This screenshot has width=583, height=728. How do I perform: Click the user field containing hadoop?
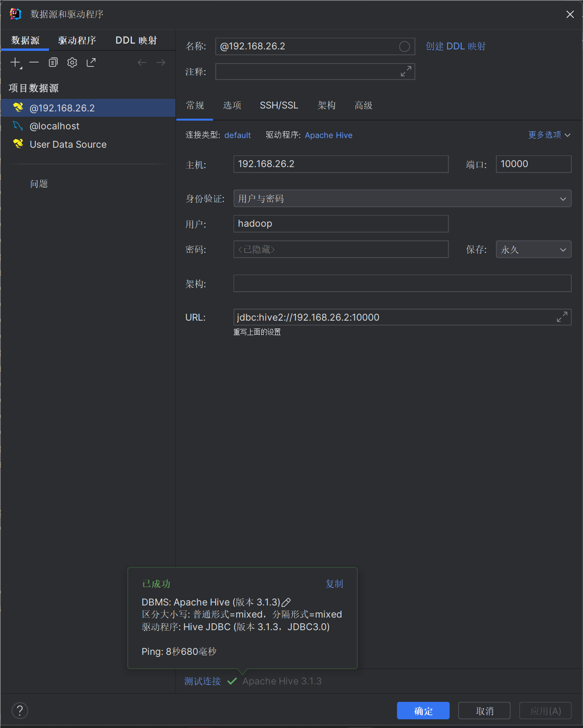tap(341, 223)
